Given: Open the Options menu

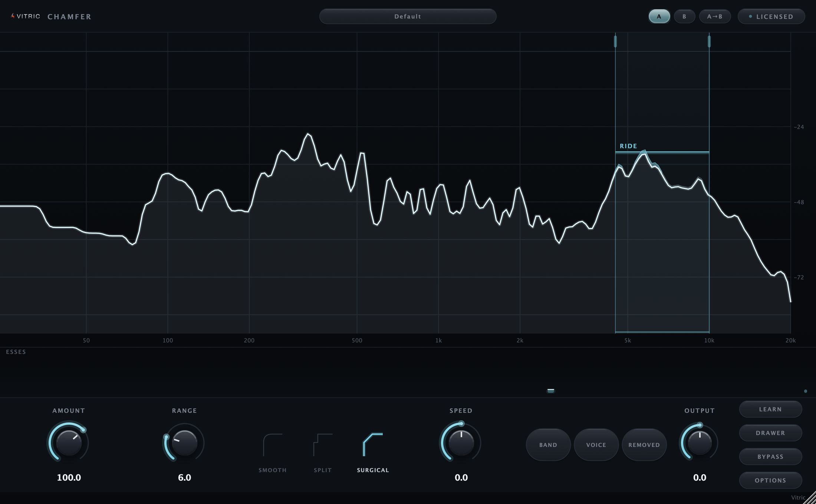Looking at the screenshot, I should click(770, 480).
